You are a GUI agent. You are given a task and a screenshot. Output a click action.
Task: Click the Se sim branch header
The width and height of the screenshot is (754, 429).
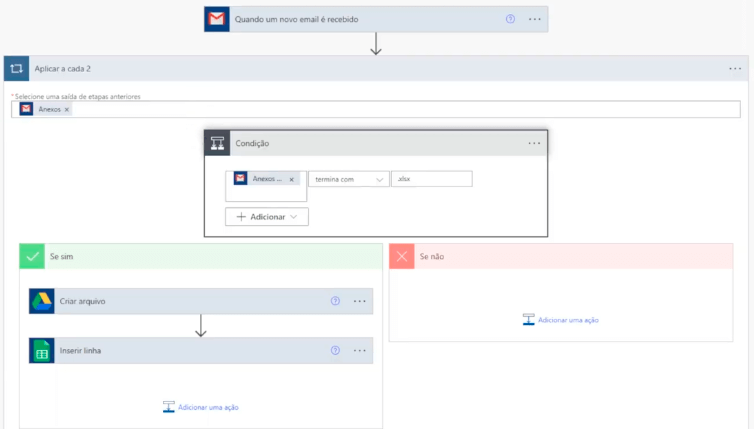pyautogui.click(x=201, y=256)
